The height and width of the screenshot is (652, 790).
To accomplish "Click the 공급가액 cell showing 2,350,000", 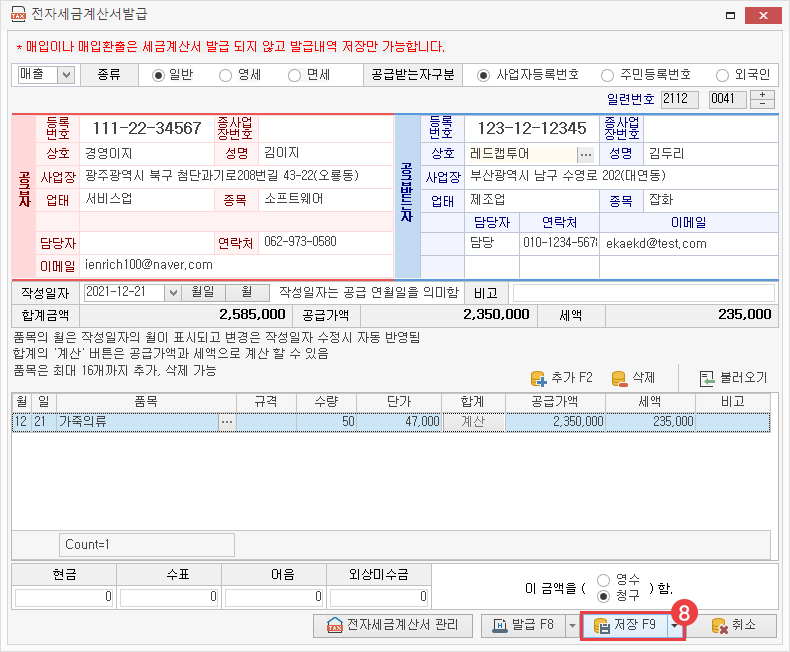I will [555, 422].
